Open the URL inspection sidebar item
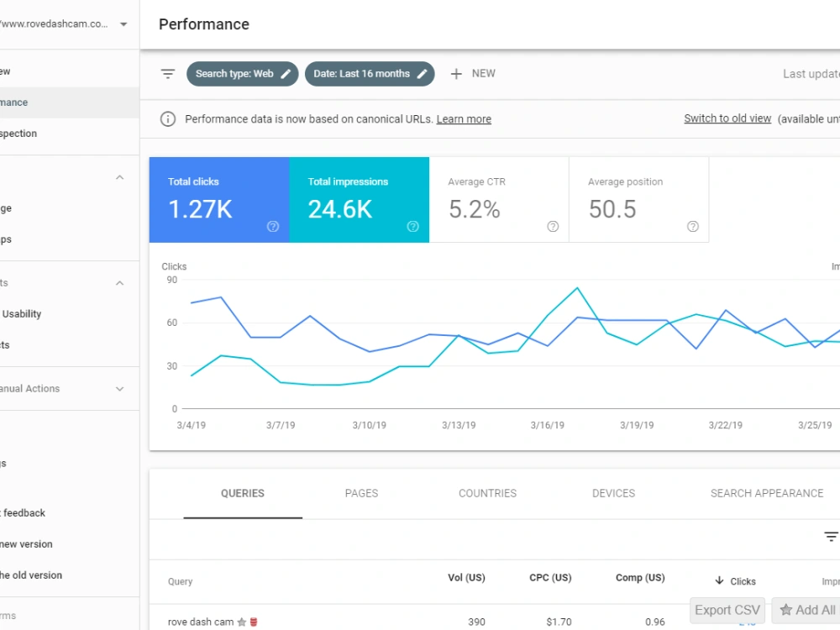This screenshot has height=630, width=840. (70, 134)
